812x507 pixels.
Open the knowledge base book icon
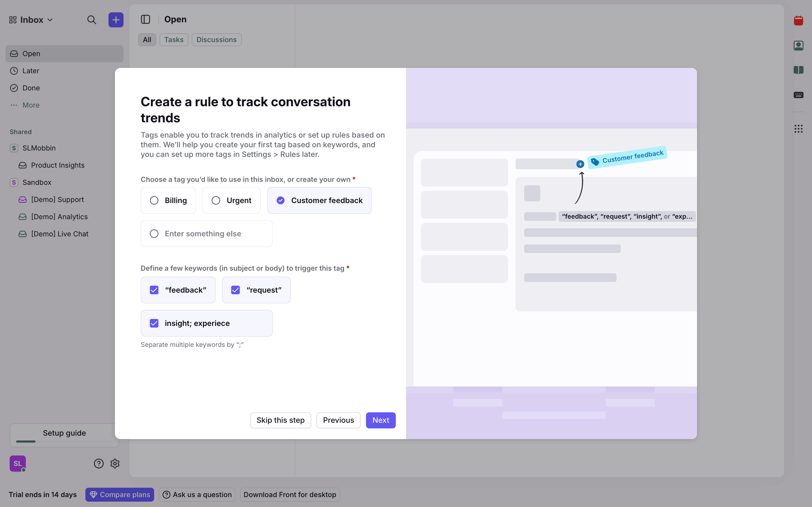point(798,70)
